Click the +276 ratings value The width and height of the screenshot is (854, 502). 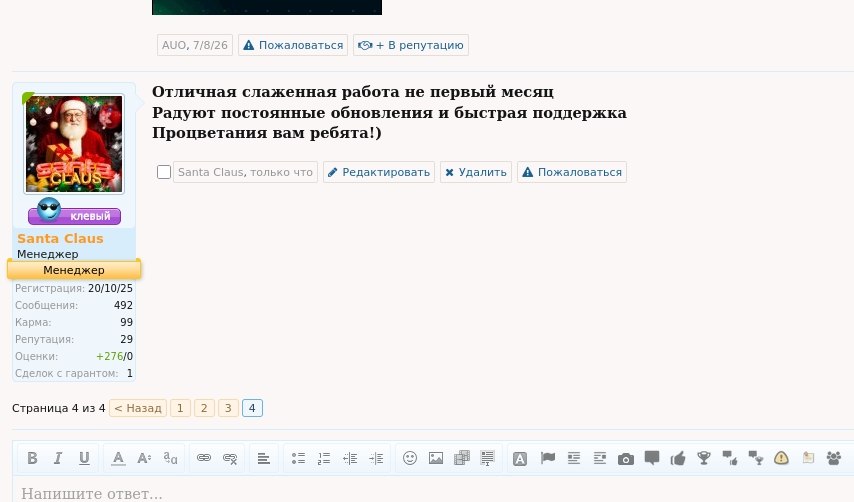click(x=109, y=356)
